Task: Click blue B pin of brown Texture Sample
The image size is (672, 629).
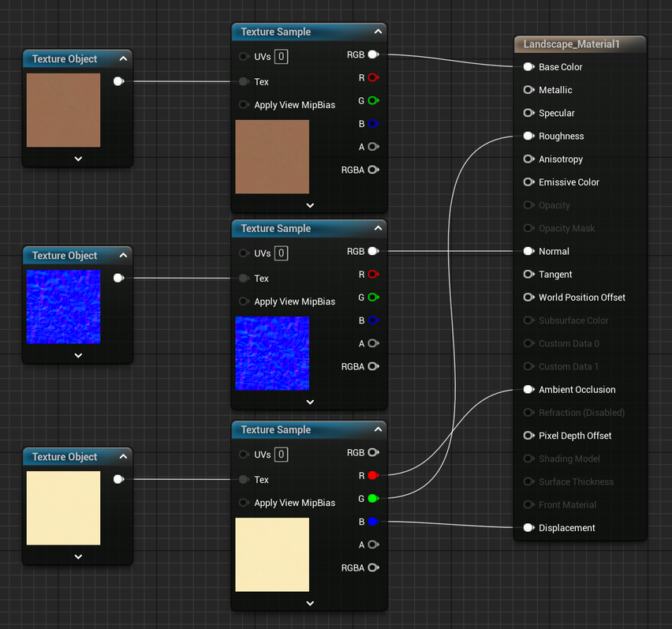Action: (373, 124)
